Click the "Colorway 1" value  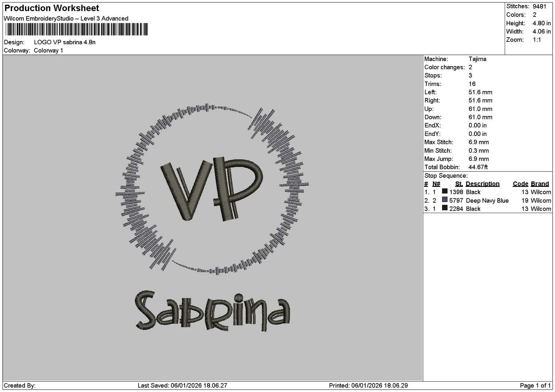click(x=48, y=51)
